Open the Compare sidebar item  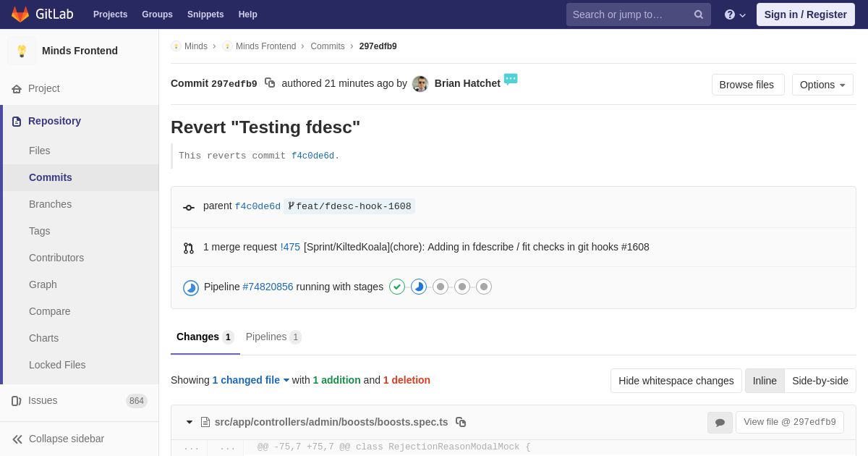click(x=81, y=311)
